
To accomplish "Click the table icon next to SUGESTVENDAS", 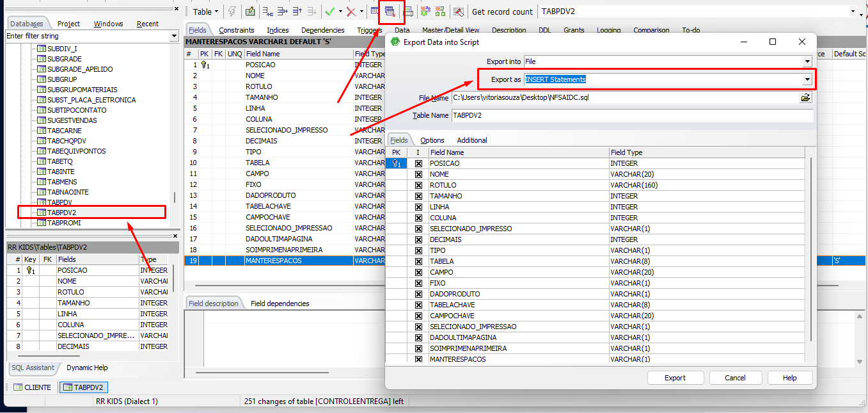I will tap(42, 120).
